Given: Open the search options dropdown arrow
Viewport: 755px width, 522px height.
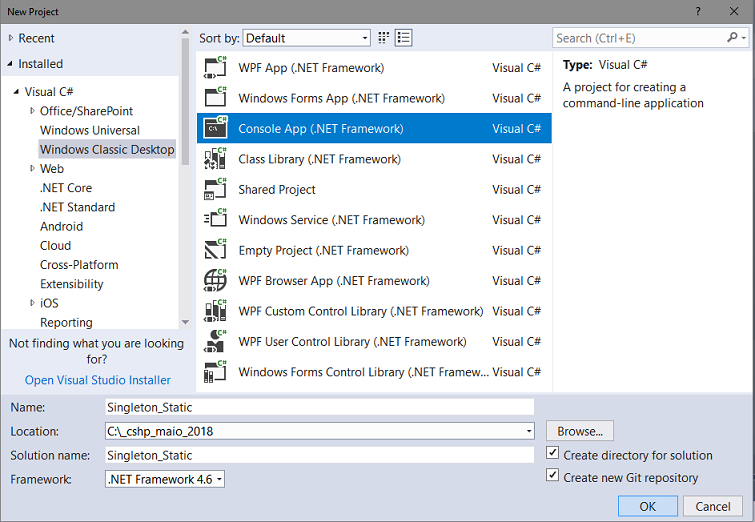Looking at the screenshot, I should 744,38.
